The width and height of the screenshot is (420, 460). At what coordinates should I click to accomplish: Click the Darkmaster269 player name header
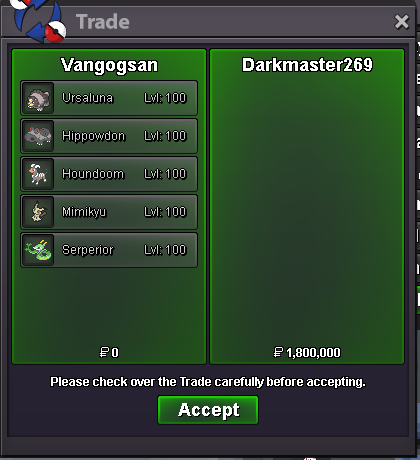click(x=307, y=65)
